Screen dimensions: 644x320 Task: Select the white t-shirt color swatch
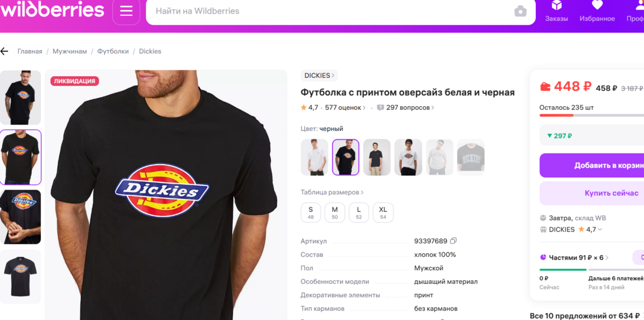pyautogui.click(x=314, y=158)
